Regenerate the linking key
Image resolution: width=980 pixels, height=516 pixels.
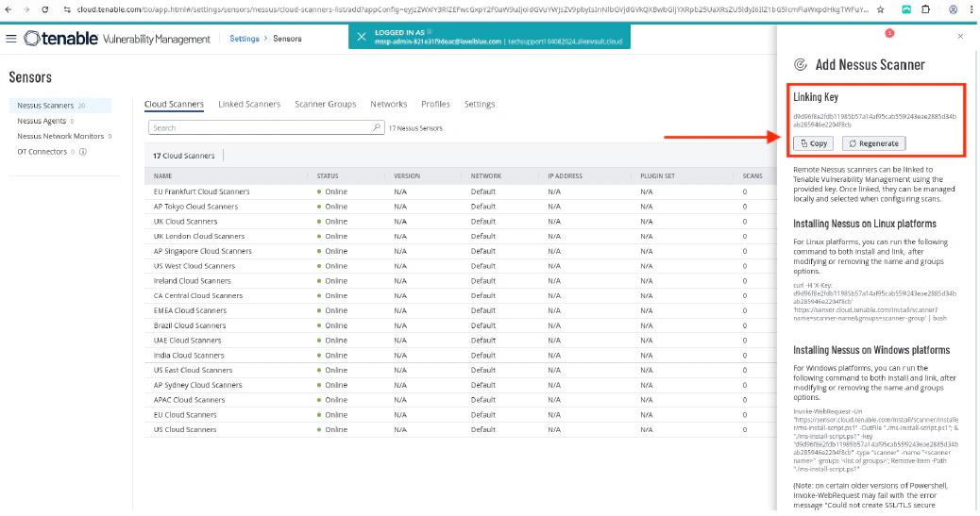(x=874, y=143)
